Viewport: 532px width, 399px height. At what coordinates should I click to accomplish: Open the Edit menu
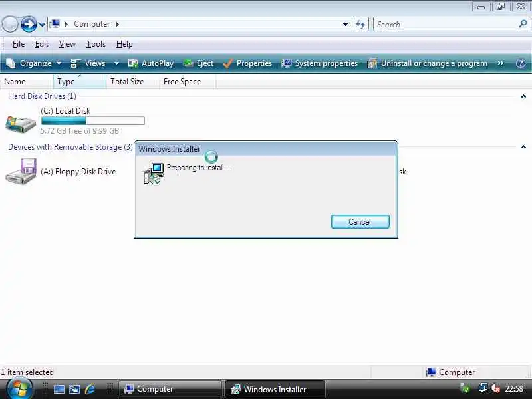[42, 44]
